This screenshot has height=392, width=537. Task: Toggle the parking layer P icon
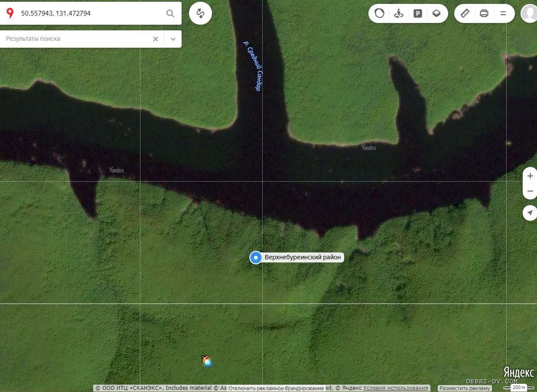(x=417, y=13)
